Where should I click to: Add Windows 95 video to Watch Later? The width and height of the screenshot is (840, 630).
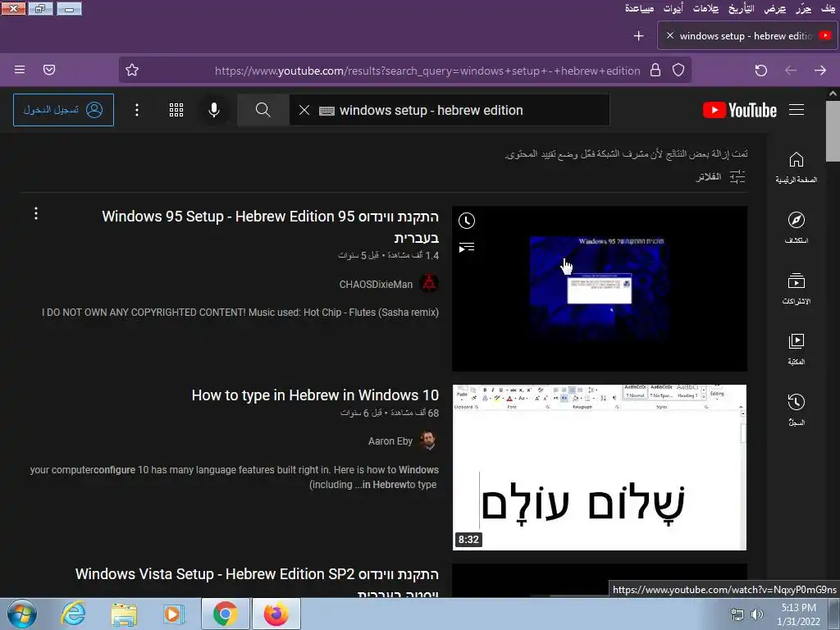tap(467, 221)
